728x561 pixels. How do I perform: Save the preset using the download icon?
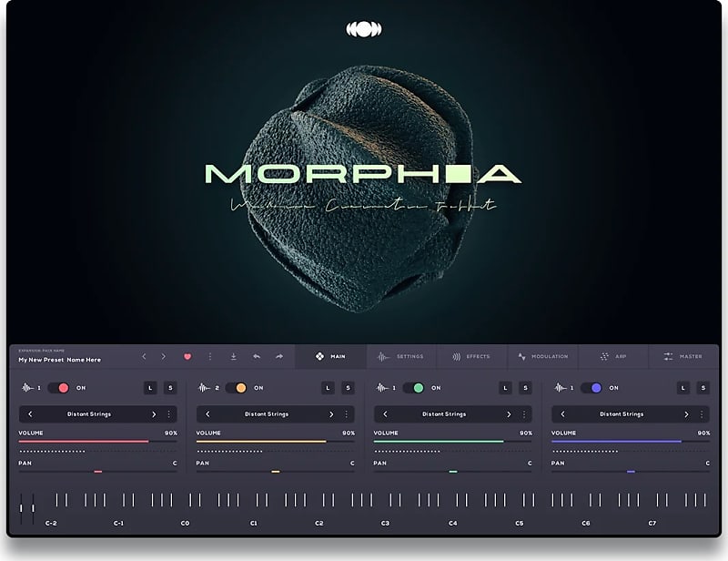234,356
